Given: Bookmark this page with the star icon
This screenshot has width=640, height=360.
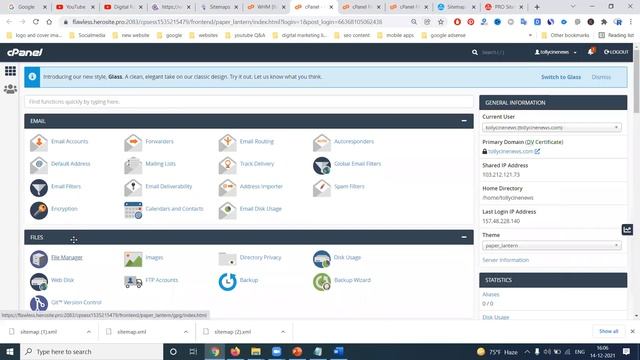Looking at the screenshot, I should pyautogui.click(x=440, y=22).
